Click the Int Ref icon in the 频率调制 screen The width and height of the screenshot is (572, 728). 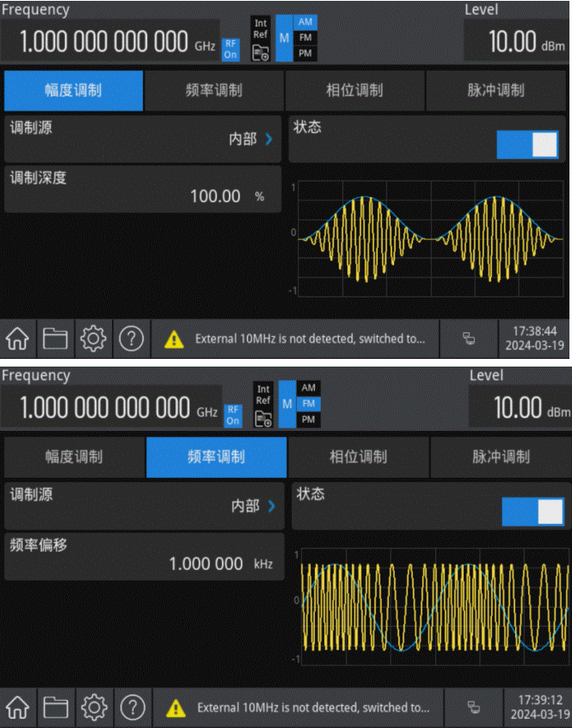point(263,395)
